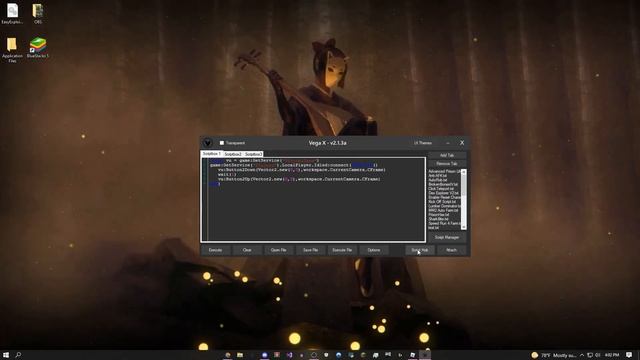Image resolution: width=640 pixels, height=360 pixels.
Task: Open the OBS desktop shortcut
Action: pos(38,13)
